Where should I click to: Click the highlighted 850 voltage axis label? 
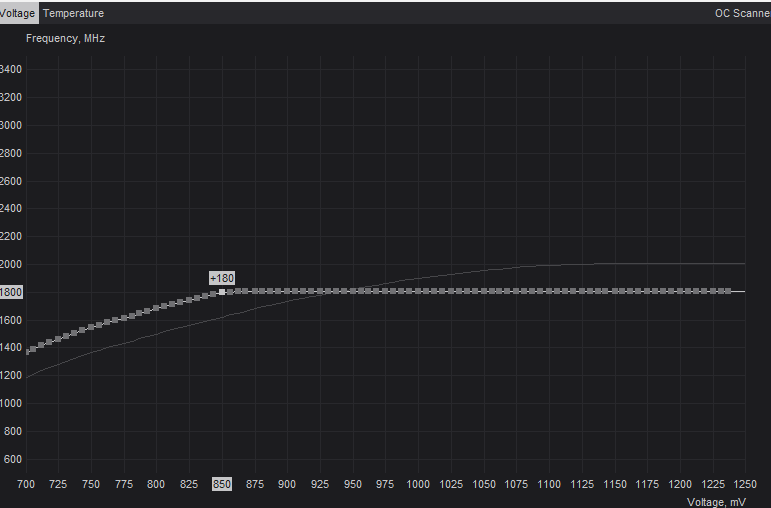coord(222,484)
